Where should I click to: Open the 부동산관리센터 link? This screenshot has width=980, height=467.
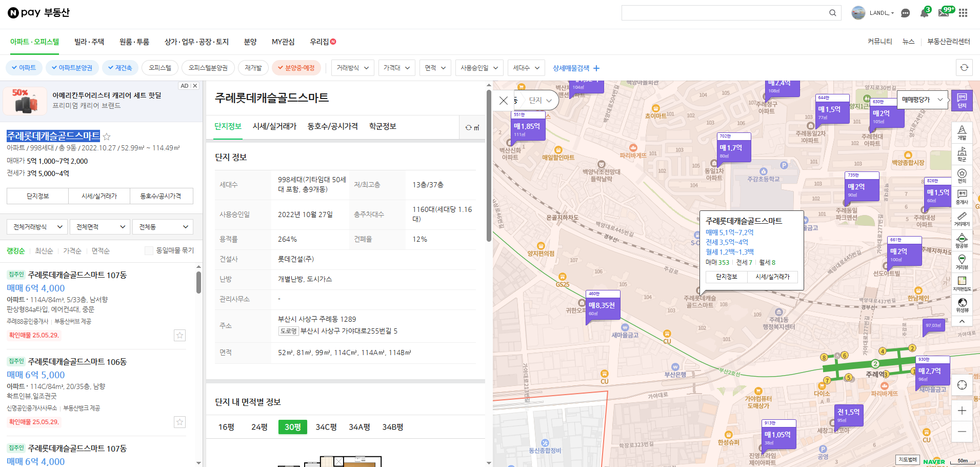pos(949,42)
